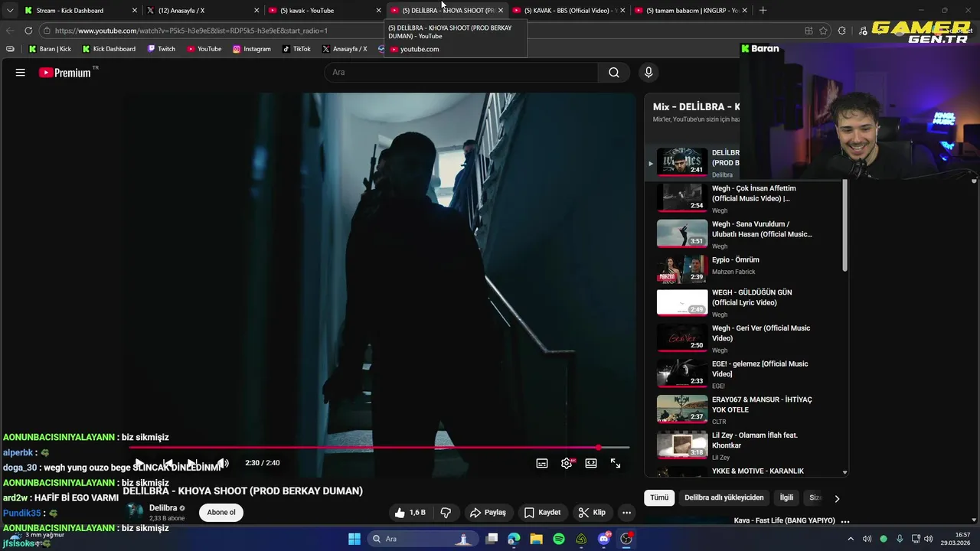Switch to 'Stream - Kick Dashboard' browser tab
The image size is (980, 551).
point(79,11)
